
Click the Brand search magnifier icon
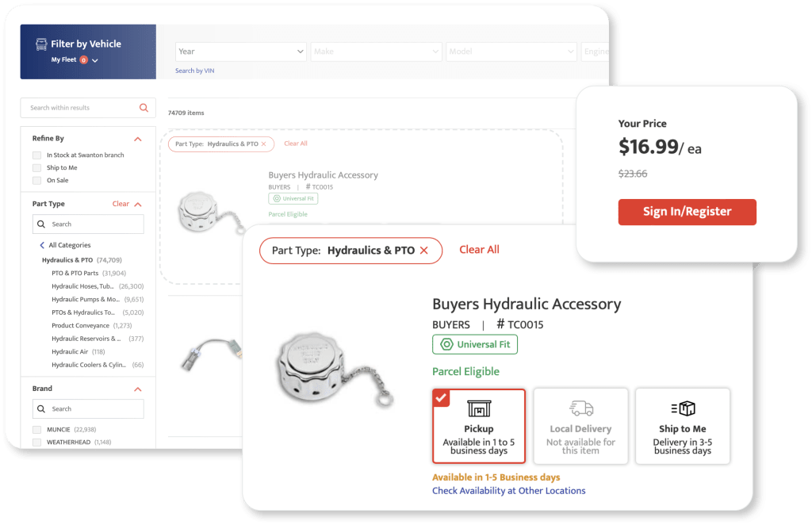click(41, 409)
